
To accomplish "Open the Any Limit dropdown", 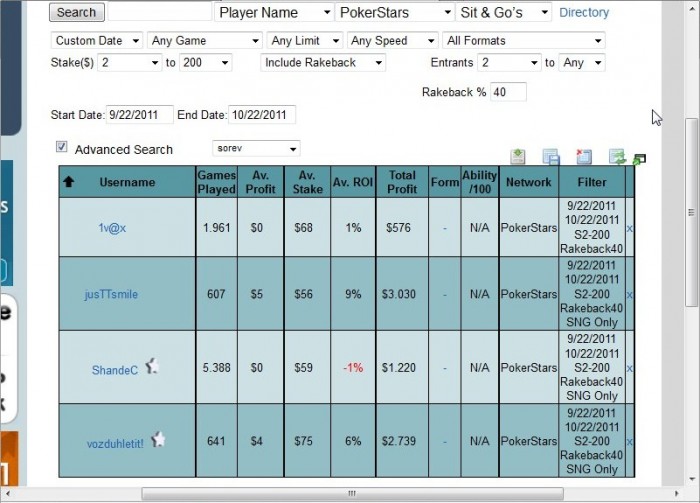I will coord(305,41).
